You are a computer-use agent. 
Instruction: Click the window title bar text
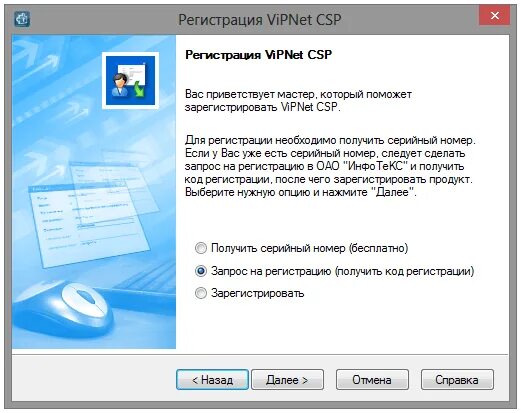pyautogui.click(x=260, y=20)
